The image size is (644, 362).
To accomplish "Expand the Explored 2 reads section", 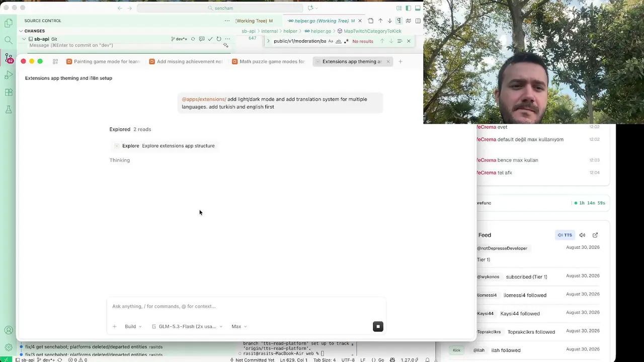I will pos(130,129).
